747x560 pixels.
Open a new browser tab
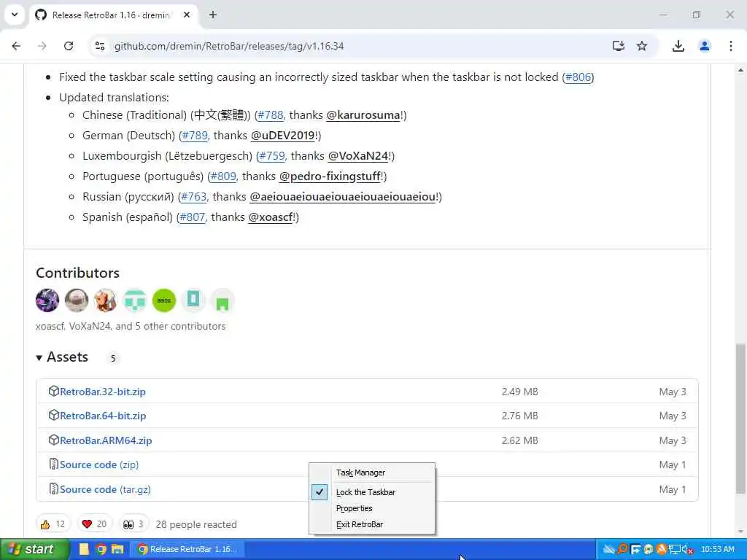tap(213, 15)
